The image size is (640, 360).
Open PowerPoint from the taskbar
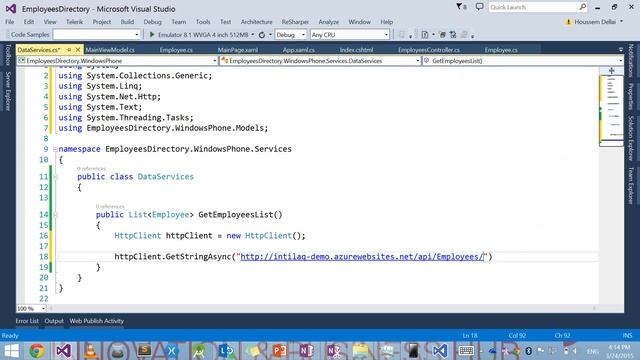[280, 351]
